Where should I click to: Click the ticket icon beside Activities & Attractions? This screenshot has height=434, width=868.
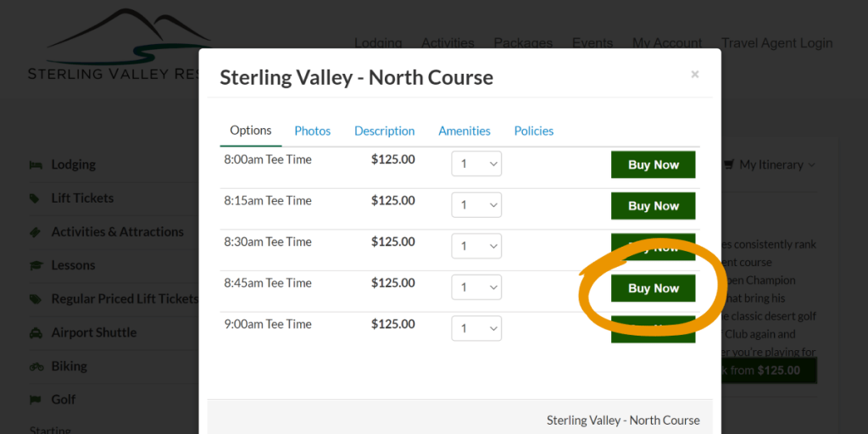coord(35,231)
